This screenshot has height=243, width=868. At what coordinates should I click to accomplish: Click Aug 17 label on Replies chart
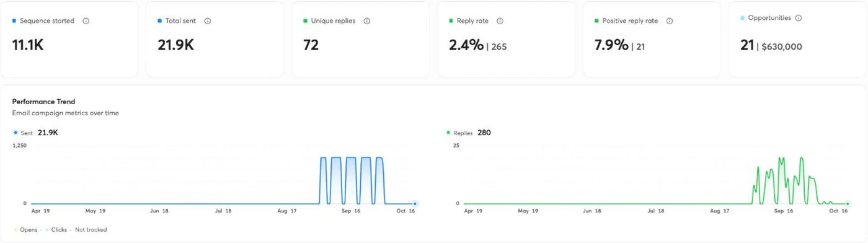(719, 211)
